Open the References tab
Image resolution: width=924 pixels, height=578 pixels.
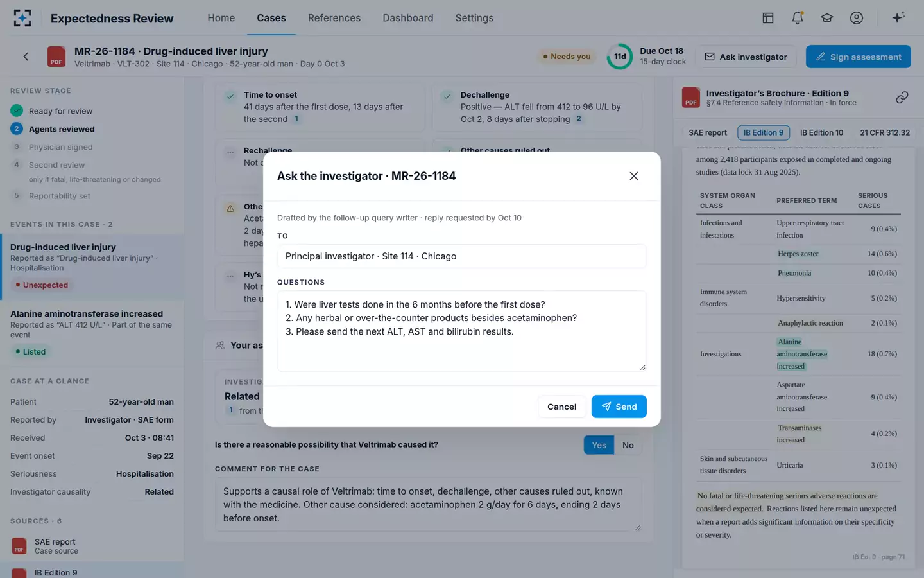pos(334,18)
